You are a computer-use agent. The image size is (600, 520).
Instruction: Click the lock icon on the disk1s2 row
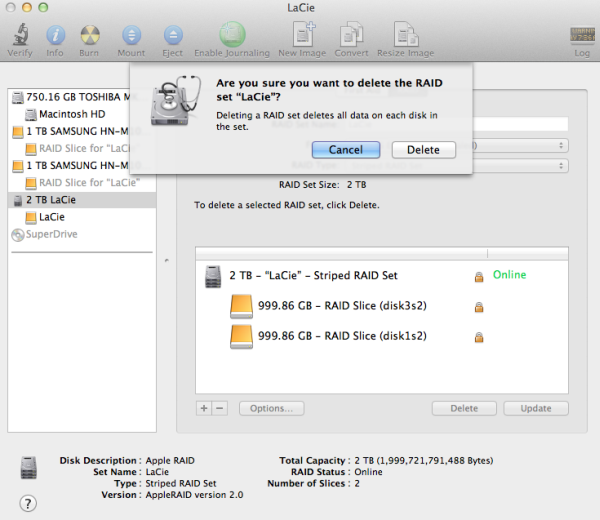pyautogui.click(x=479, y=337)
